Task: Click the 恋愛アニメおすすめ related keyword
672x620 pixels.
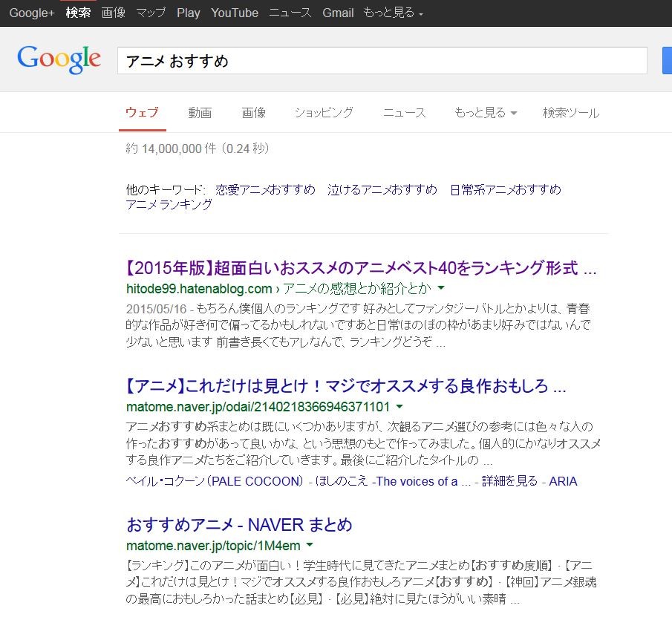Action: (x=265, y=189)
